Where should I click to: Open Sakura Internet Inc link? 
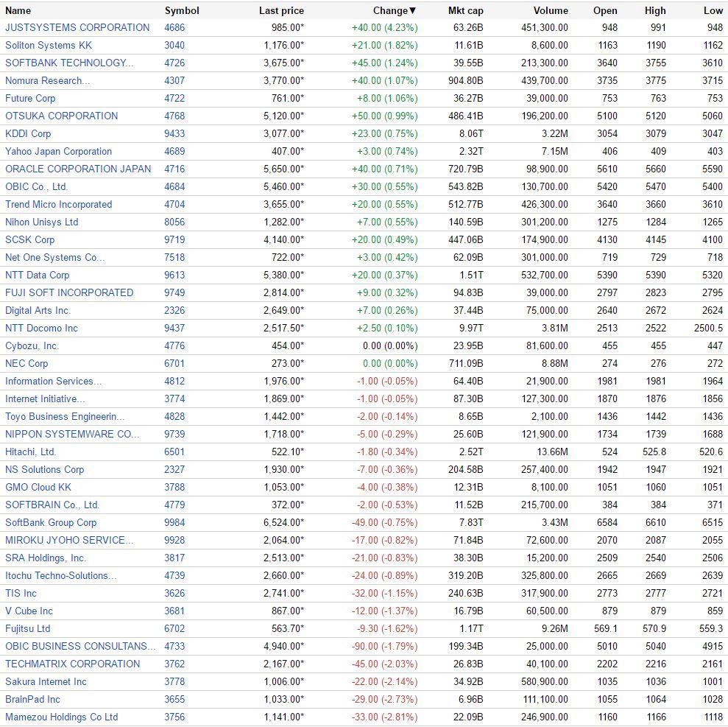(46, 681)
